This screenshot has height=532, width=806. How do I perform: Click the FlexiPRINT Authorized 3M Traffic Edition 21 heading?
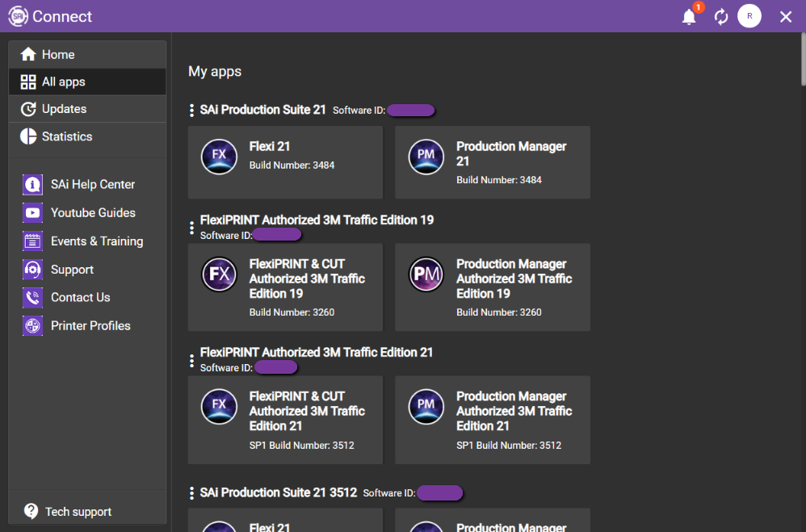316,353
